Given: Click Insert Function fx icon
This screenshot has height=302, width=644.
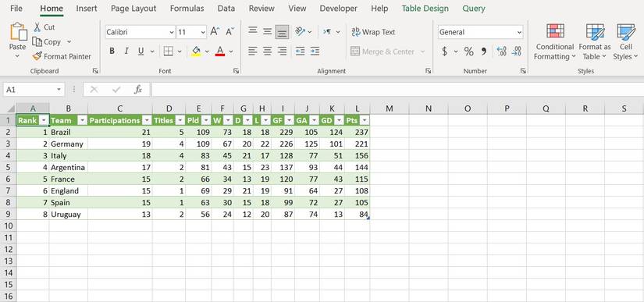Looking at the screenshot, I should click(138, 90).
